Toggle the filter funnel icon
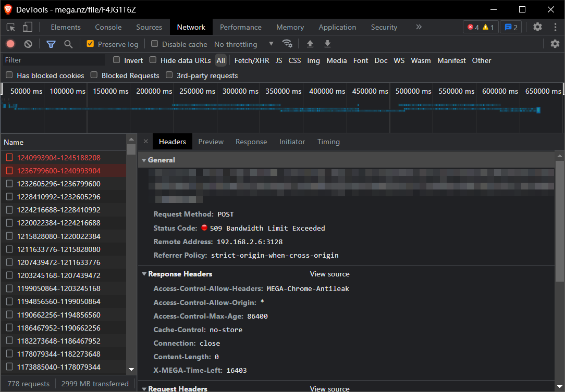The height and width of the screenshot is (392, 565). [51, 44]
